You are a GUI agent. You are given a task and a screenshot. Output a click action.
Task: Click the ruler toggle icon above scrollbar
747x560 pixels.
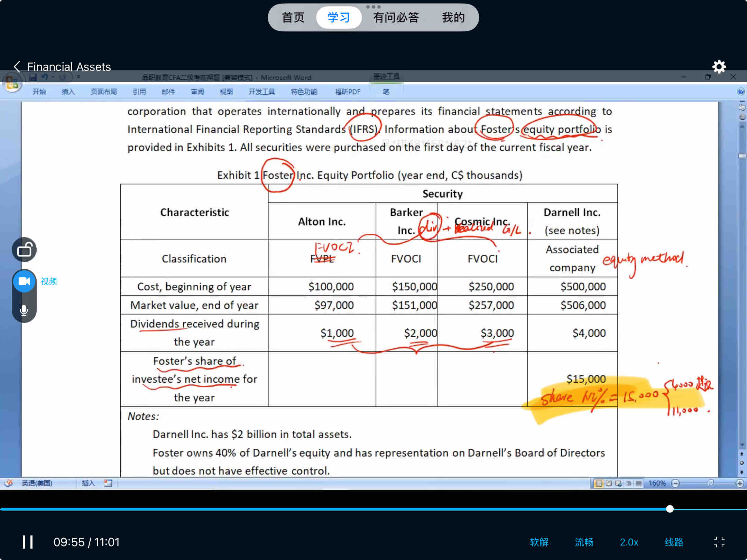[742, 107]
